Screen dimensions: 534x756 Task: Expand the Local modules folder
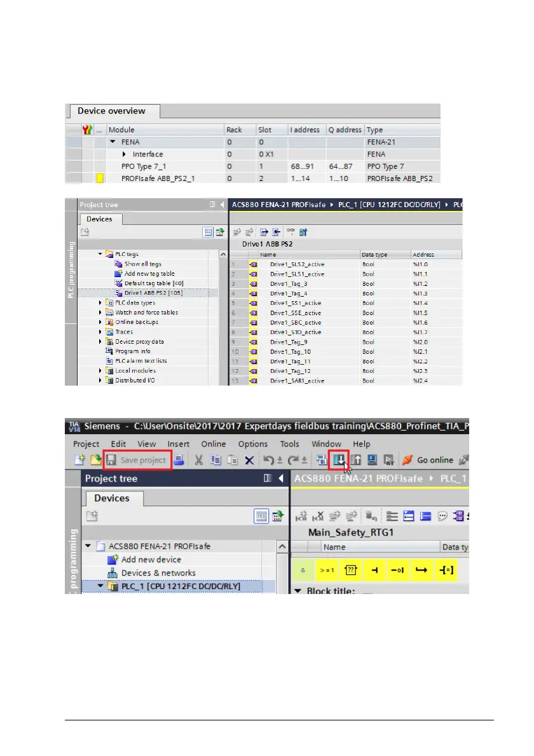[100, 370]
